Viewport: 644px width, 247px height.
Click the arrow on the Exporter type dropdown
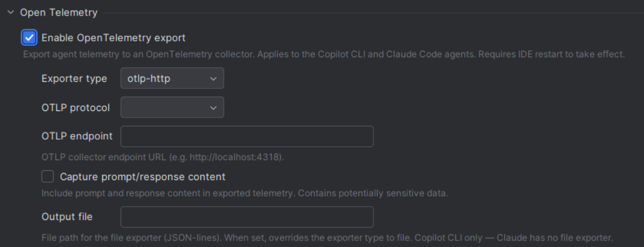click(x=213, y=79)
